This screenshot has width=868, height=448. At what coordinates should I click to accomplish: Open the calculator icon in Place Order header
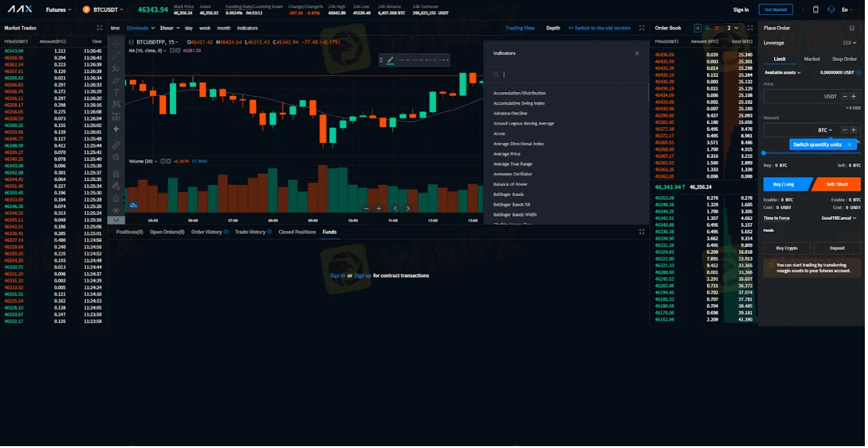tap(852, 28)
